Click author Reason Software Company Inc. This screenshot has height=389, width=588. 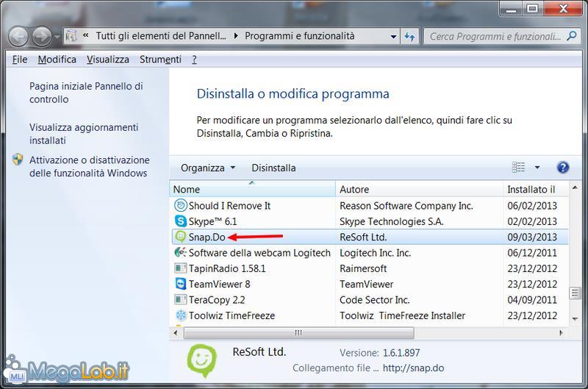(x=406, y=206)
